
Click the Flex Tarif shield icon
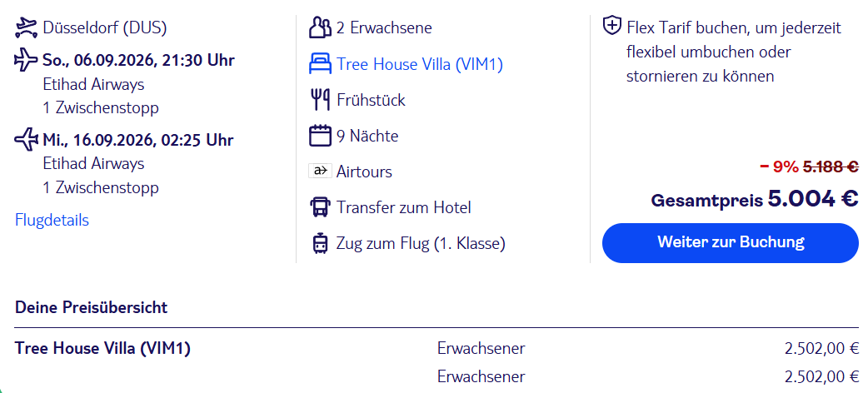pos(611,27)
